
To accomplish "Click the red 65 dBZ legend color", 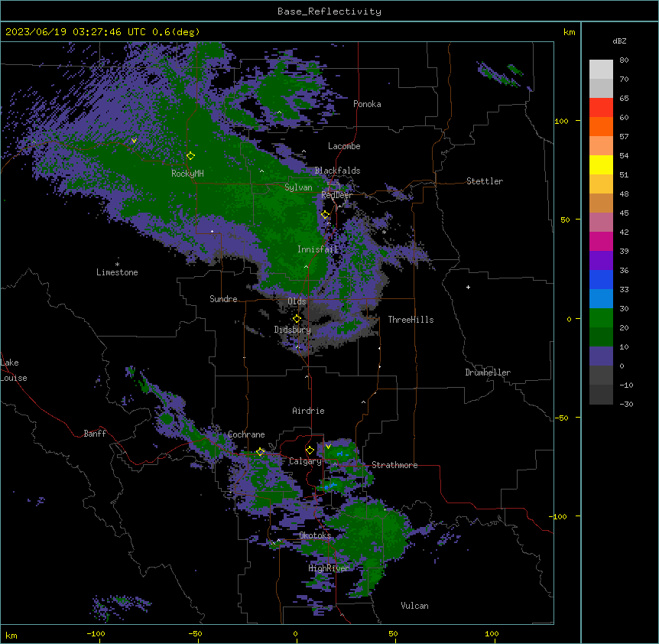I will pyautogui.click(x=601, y=107).
